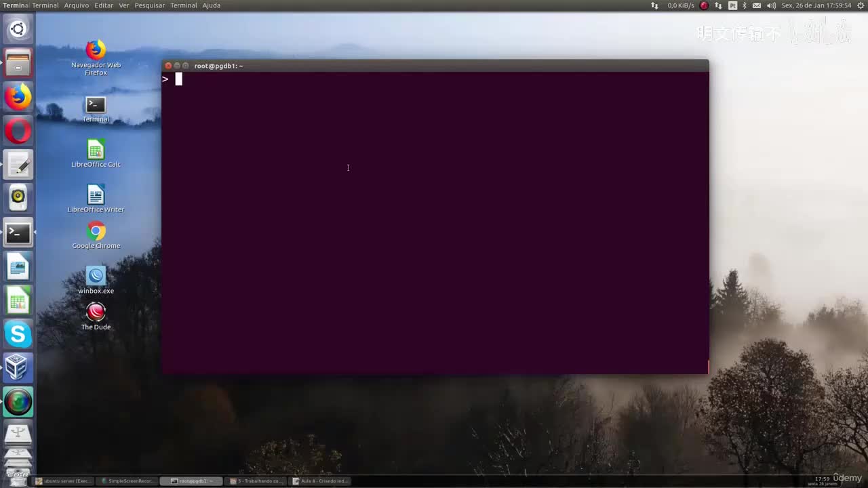Open the Terminal desktop shortcut

coord(96,109)
